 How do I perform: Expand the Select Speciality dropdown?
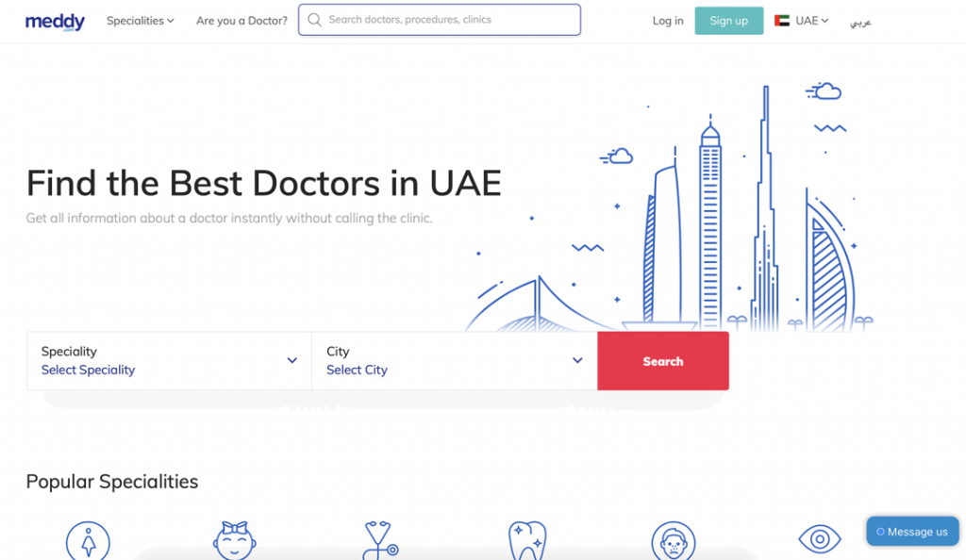[169, 361]
